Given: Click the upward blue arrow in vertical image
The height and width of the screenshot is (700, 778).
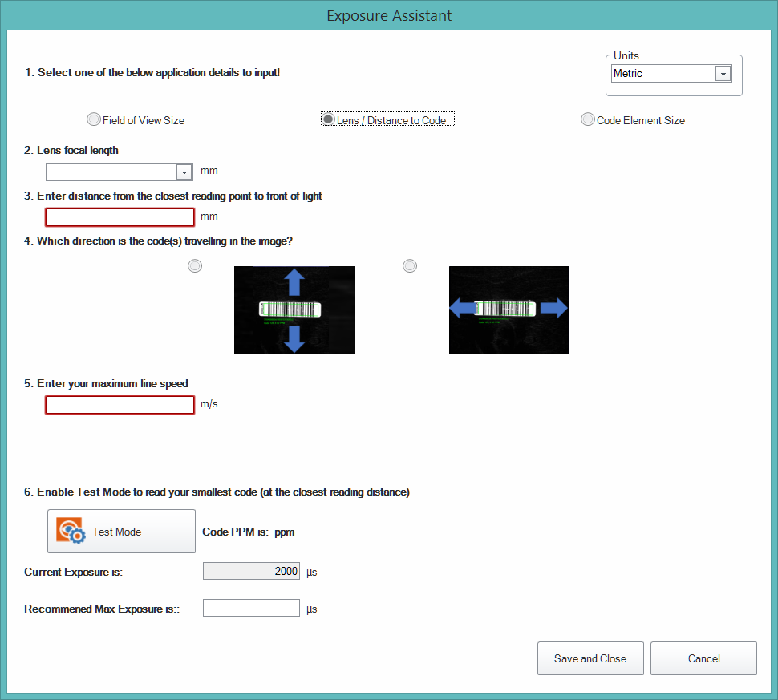Looking at the screenshot, I should (294, 284).
